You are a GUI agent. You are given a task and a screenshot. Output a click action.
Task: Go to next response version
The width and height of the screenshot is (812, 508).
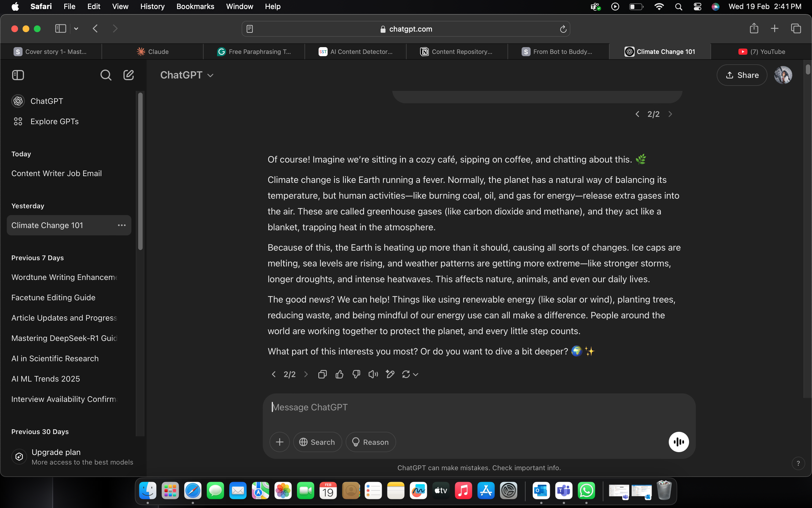pyautogui.click(x=306, y=374)
